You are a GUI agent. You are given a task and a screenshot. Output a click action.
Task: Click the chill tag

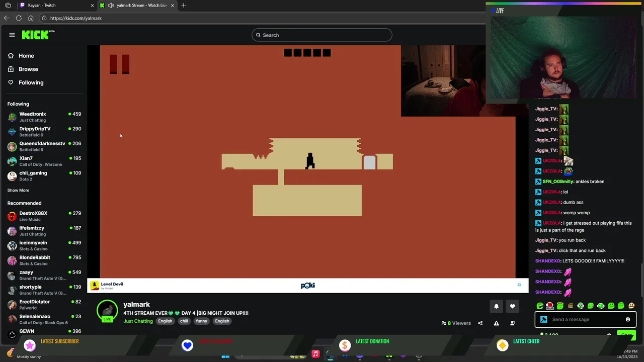(184, 321)
